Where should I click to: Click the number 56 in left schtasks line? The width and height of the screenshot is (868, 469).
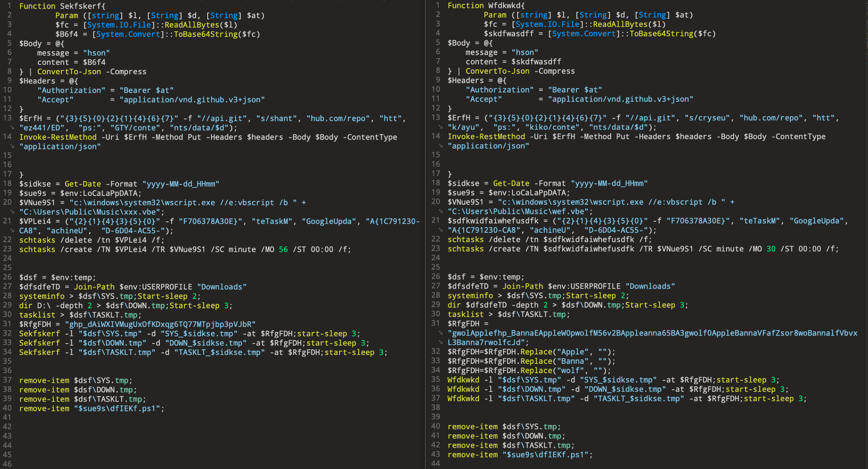(x=283, y=249)
